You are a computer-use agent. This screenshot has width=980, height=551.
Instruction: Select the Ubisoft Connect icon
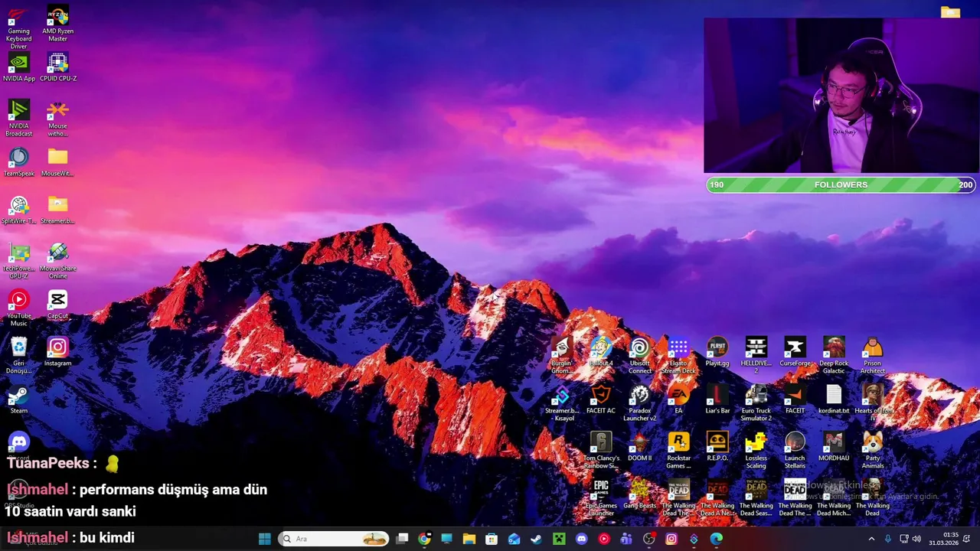coord(639,356)
